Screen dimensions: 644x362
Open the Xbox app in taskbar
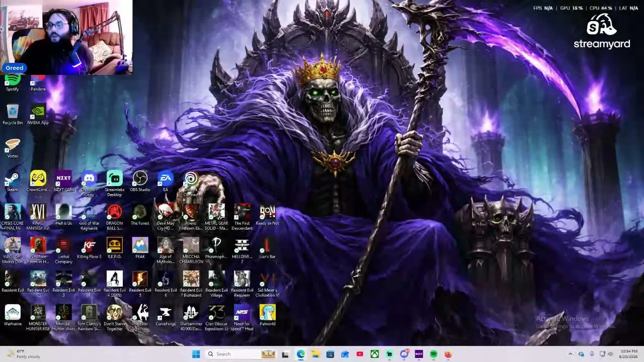point(375,354)
